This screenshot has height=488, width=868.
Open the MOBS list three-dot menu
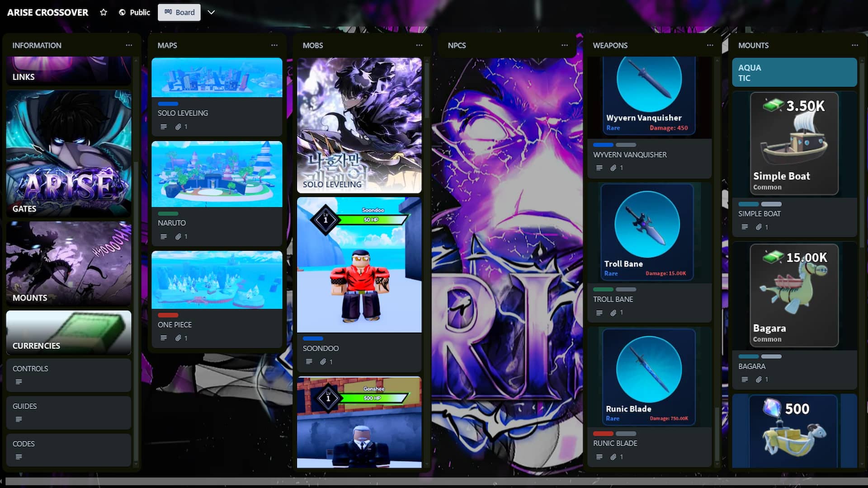coord(419,45)
